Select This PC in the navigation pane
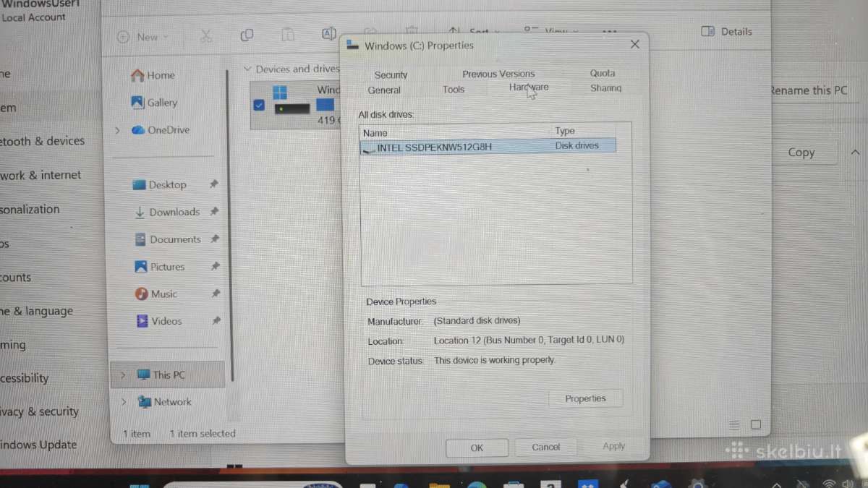 (168, 375)
